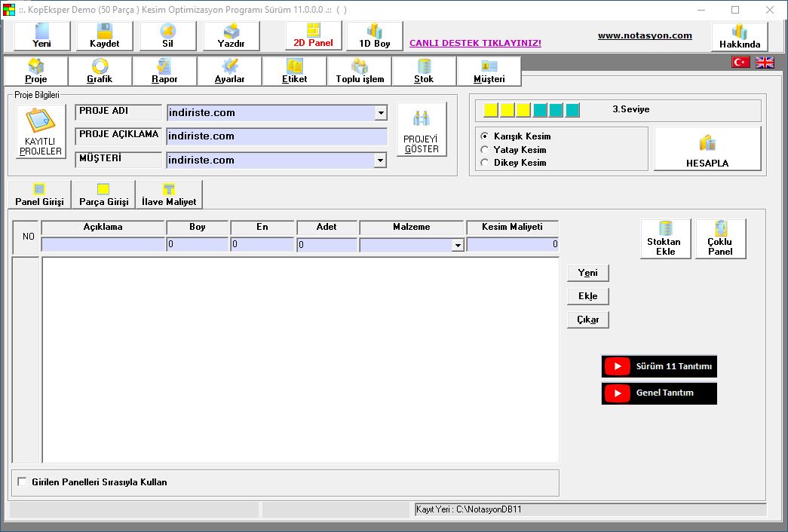The image size is (788, 532).
Task: Open CANLI DESTEK TIKLAYINIZ link
Action: point(475,43)
